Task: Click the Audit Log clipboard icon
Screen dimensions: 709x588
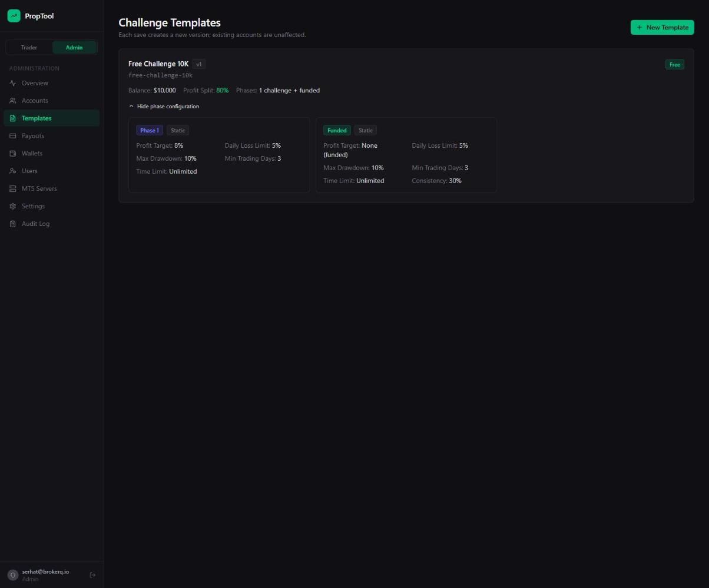Action: (x=13, y=224)
